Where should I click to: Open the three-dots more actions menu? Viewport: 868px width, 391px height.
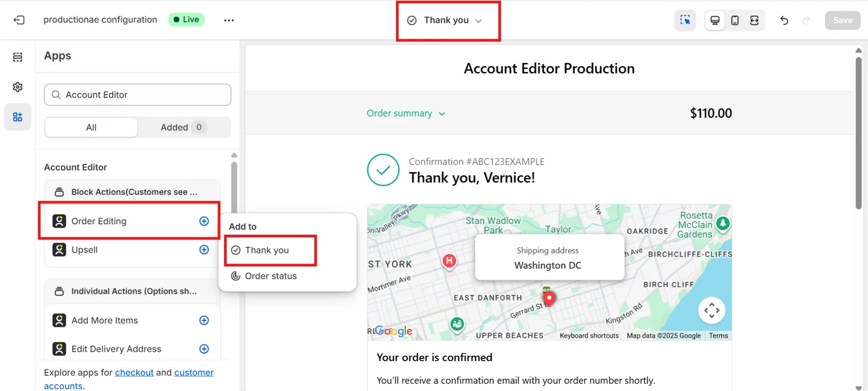[229, 20]
